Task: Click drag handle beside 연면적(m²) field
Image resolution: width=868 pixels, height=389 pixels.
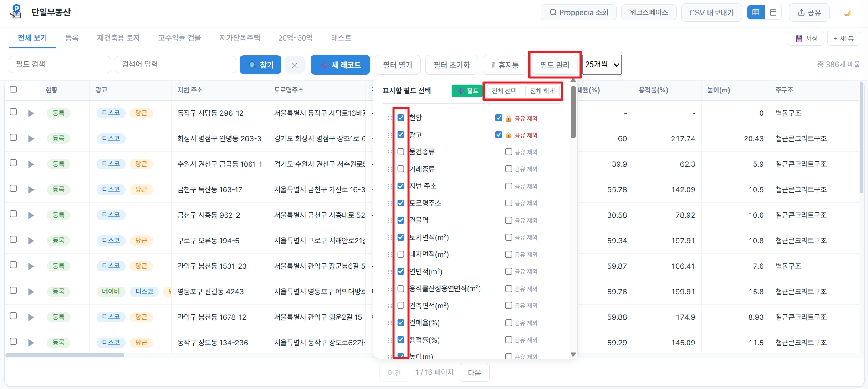Action: 389,271
